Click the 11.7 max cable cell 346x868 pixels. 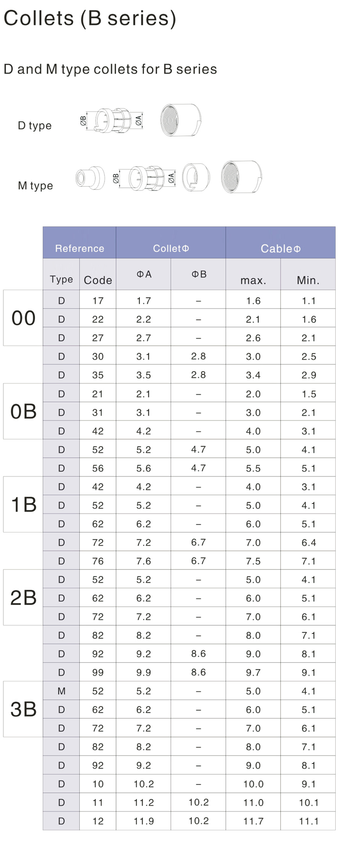[253, 821]
